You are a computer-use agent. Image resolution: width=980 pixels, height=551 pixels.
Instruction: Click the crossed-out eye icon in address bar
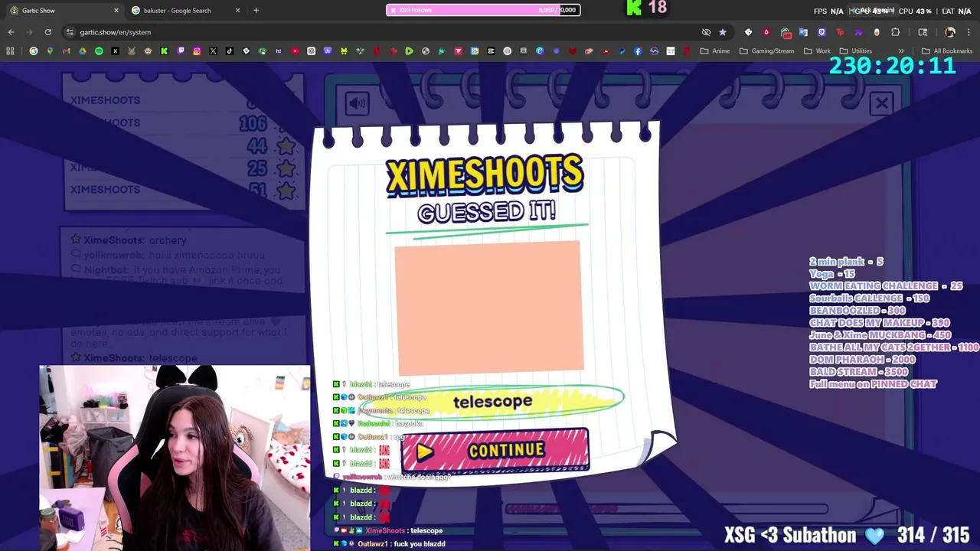coord(706,32)
